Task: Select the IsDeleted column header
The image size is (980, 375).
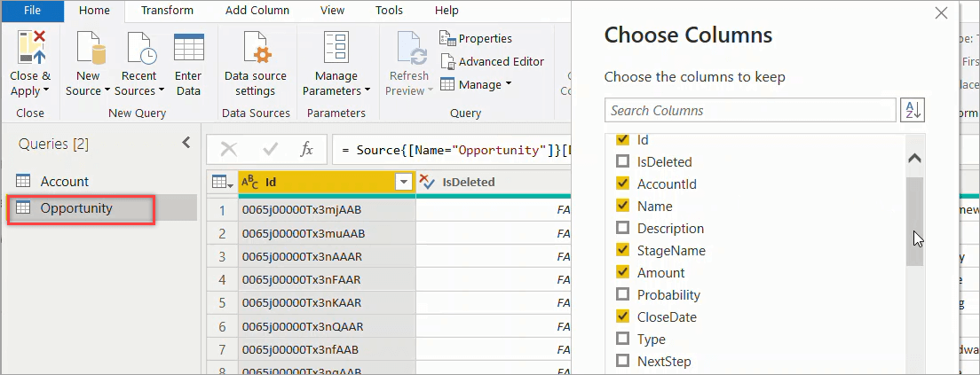Action: (x=494, y=183)
